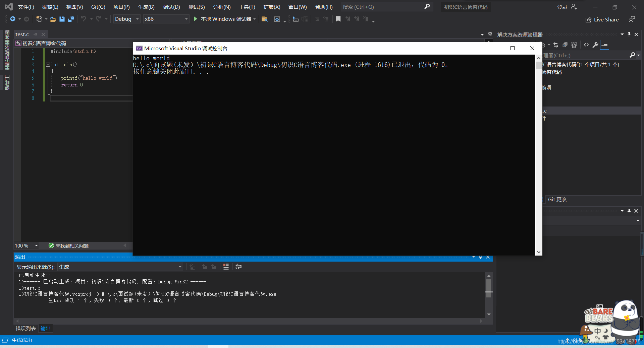The image size is (644, 348).
Task: Open the Git 更改 tab
Action: tap(557, 199)
